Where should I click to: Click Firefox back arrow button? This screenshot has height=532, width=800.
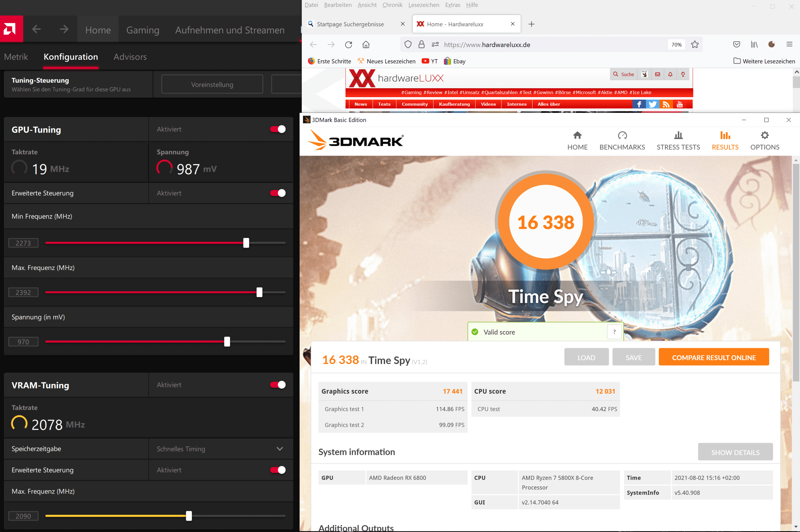pos(313,45)
